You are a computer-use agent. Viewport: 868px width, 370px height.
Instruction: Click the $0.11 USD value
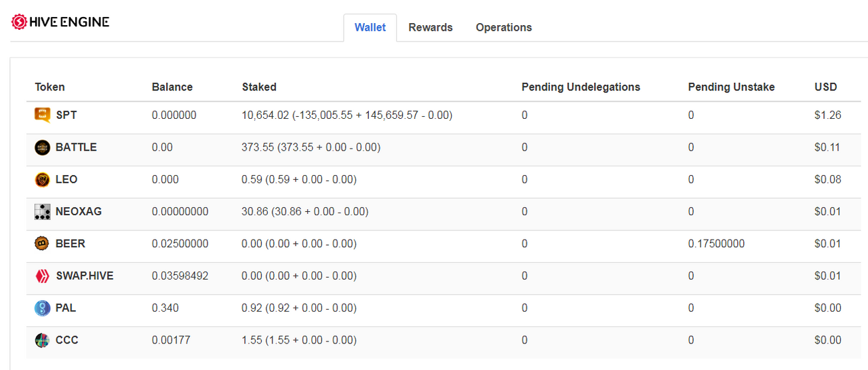[x=828, y=147]
